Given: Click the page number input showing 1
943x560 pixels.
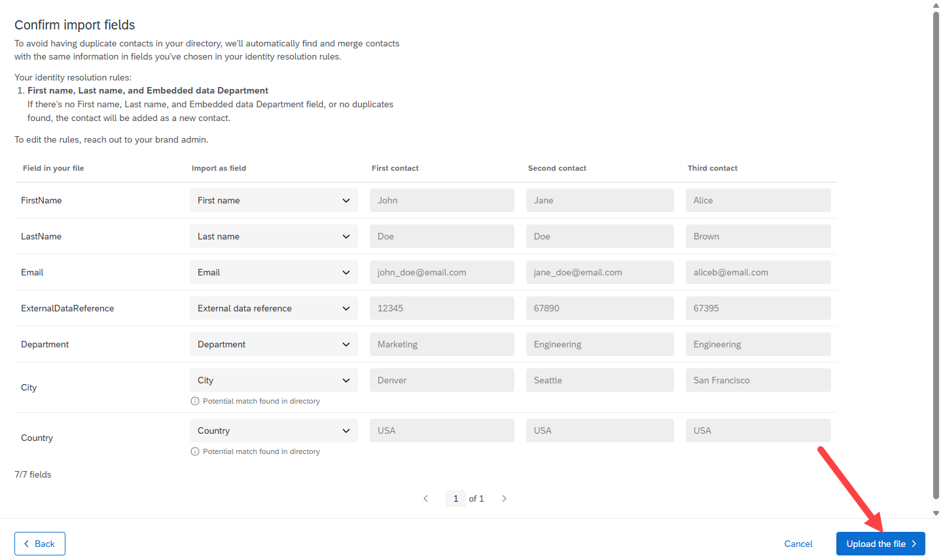Looking at the screenshot, I should click(456, 498).
